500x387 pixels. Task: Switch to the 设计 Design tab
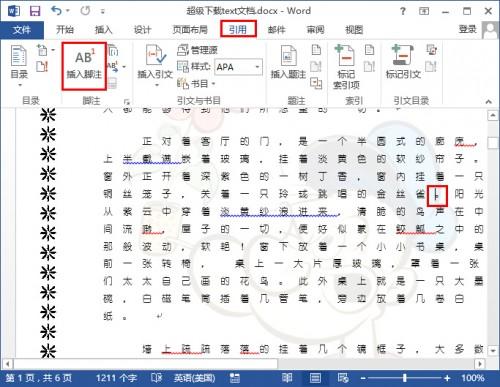point(142,30)
